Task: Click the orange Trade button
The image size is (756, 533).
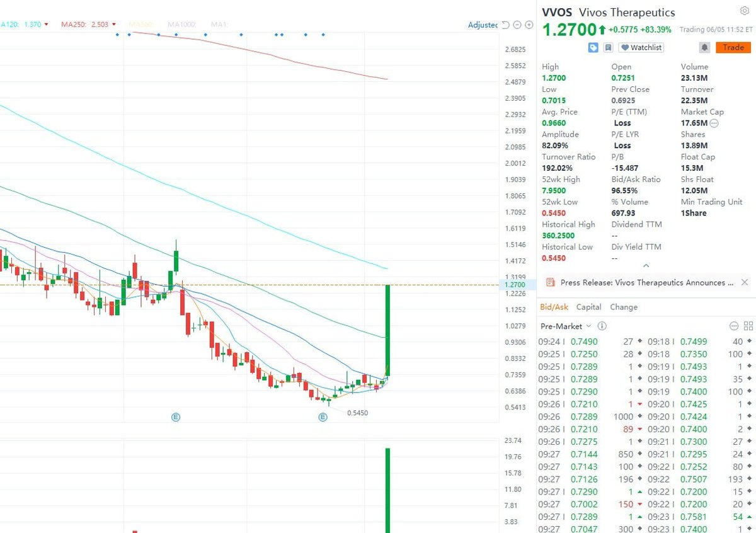Action: pyautogui.click(x=733, y=47)
